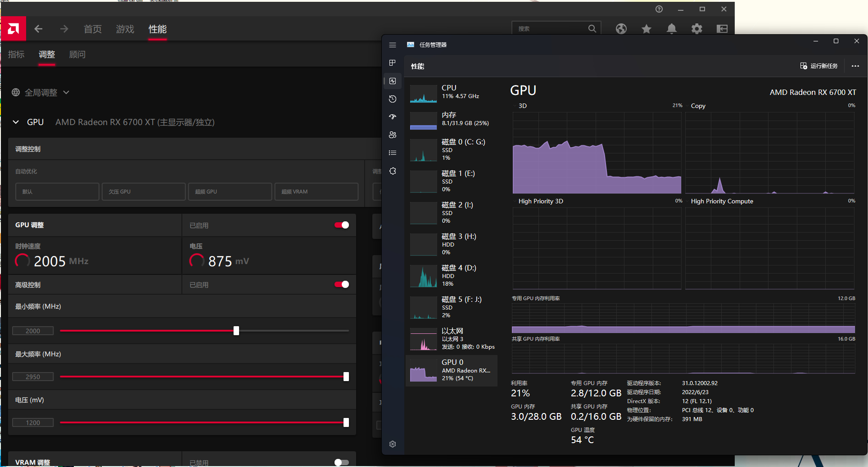
Task: Open Users icon in Task Manager
Action: pyautogui.click(x=393, y=135)
